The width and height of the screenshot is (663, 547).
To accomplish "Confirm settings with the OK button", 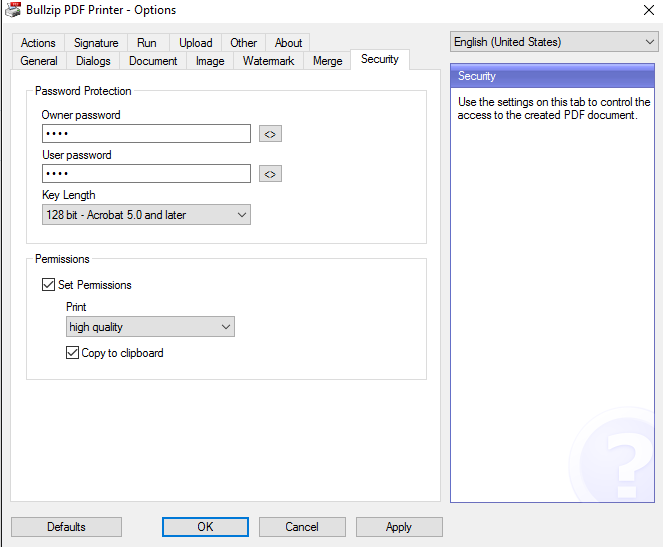I will (205, 527).
